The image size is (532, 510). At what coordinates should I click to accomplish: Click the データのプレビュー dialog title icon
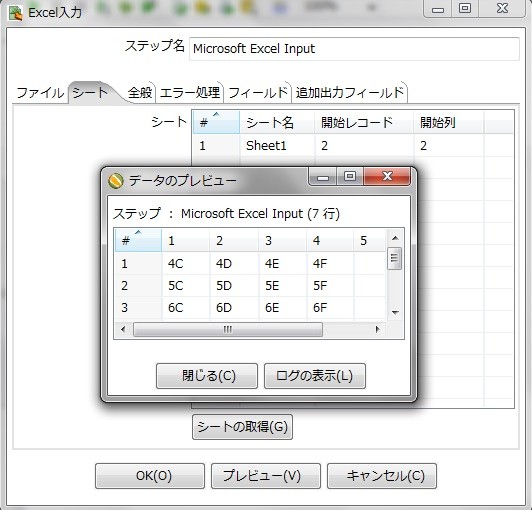(115, 181)
